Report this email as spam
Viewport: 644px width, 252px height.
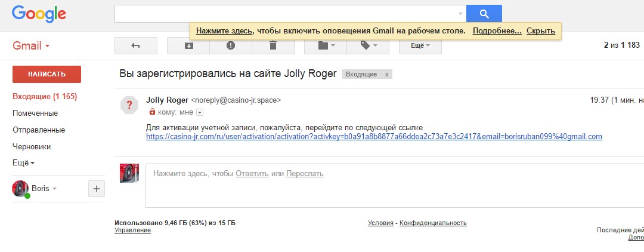(x=231, y=45)
